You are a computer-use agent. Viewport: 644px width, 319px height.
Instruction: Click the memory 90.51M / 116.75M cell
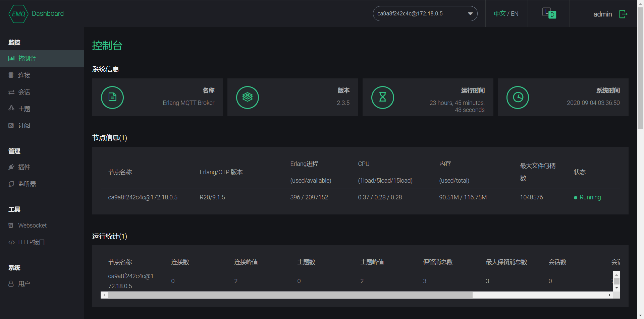[x=463, y=197]
